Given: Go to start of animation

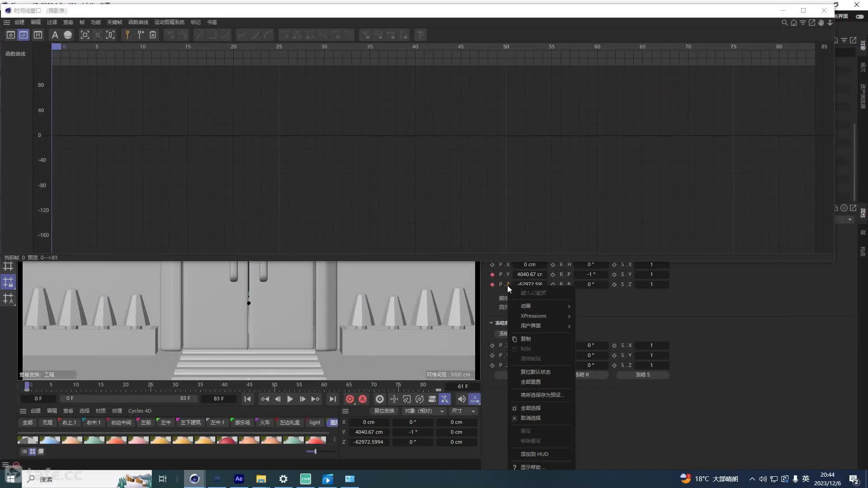Looking at the screenshot, I should point(247,399).
